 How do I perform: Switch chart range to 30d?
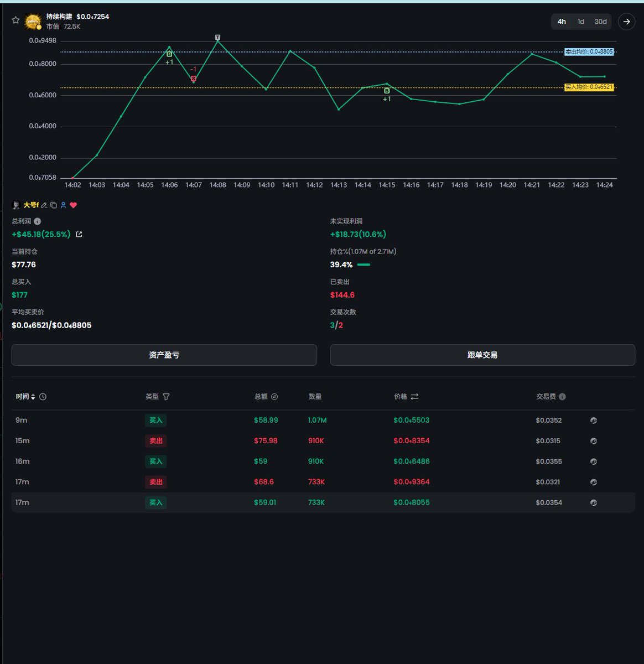pyautogui.click(x=600, y=22)
